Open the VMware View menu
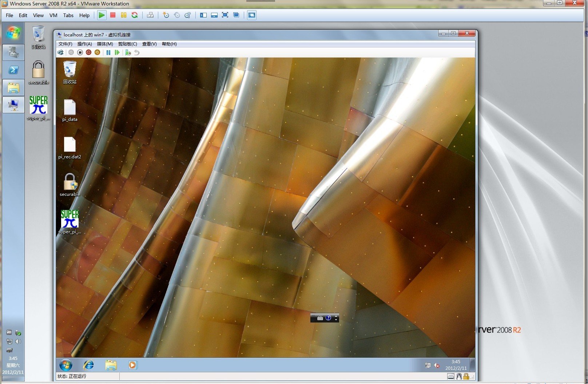Screen dimensions: 588x384 (38, 15)
